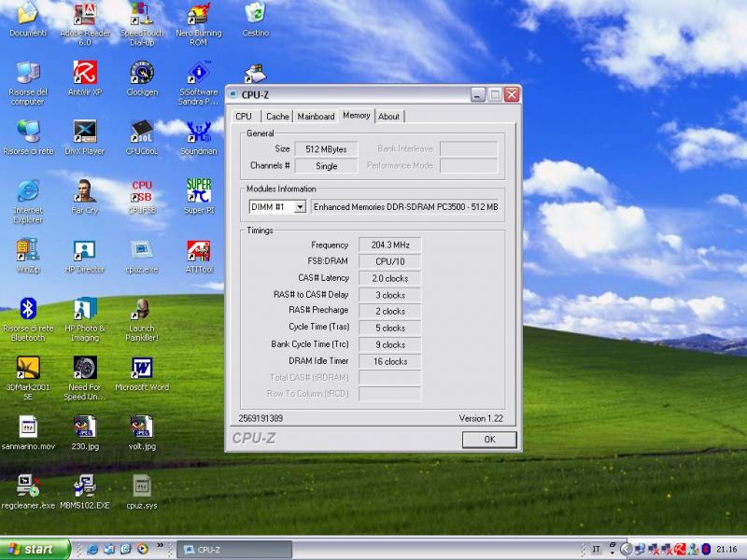
Task: Launch Internet Explorer from Quick Launch
Action: point(92,549)
